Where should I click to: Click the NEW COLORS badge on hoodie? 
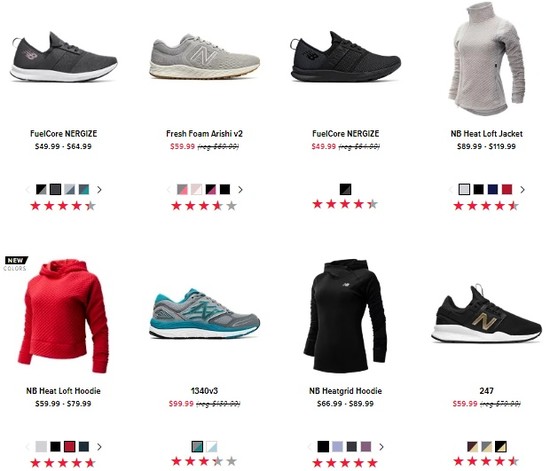click(x=16, y=264)
